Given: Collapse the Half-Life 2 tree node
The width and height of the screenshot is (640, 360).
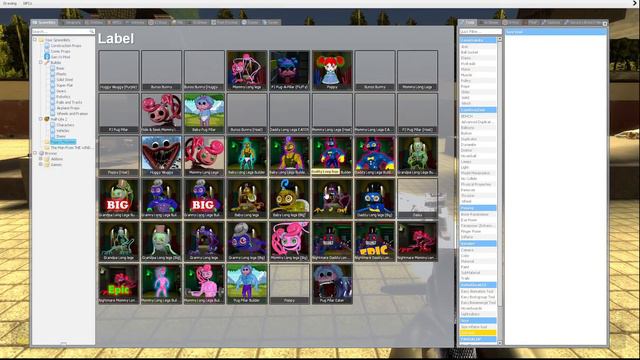Looking at the screenshot, I should 40,119.
